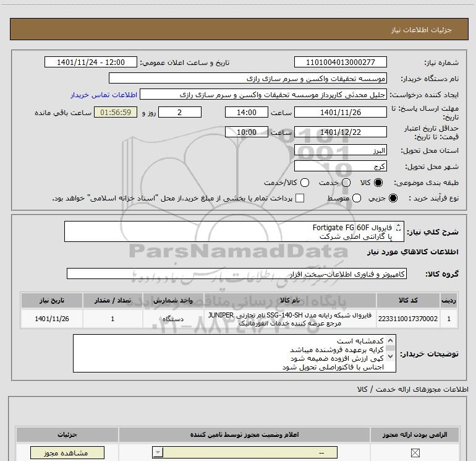Screen dimensions: 476x461
Task: Click price validity date 1401/12/22 field
Action: point(340,132)
